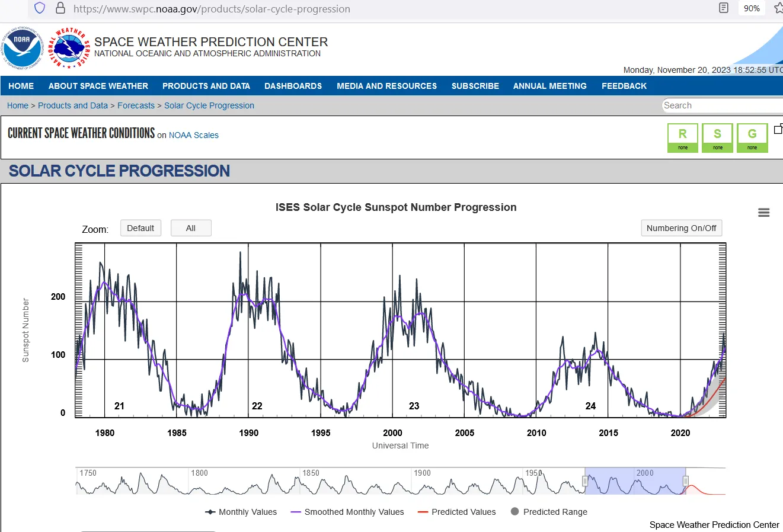Image resolution: width=783 pixels, height=532 pixels.
Task: Click the Default zoom button
Action: [140, 228]
